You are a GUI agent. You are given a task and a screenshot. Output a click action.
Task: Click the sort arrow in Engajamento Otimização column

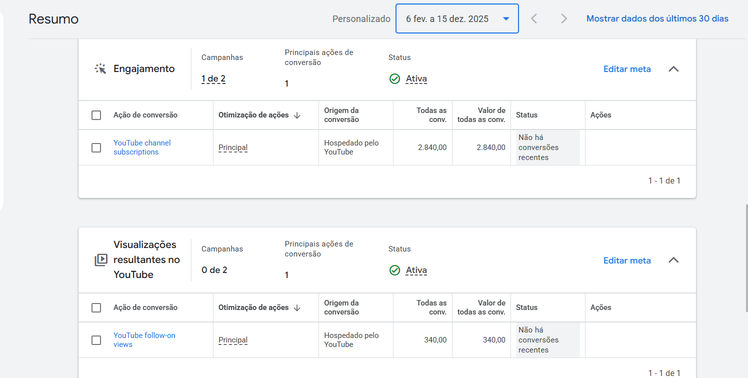[297, 115]
